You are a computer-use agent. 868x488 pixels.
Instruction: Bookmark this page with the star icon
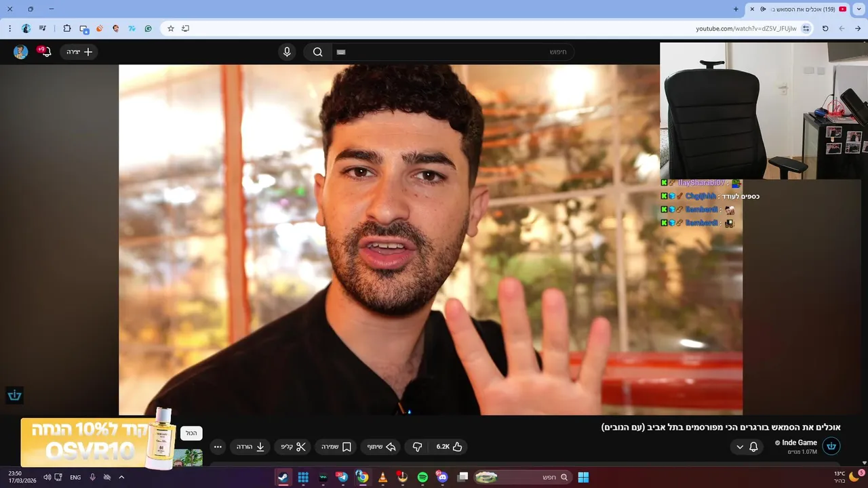[x=171, y=28]
